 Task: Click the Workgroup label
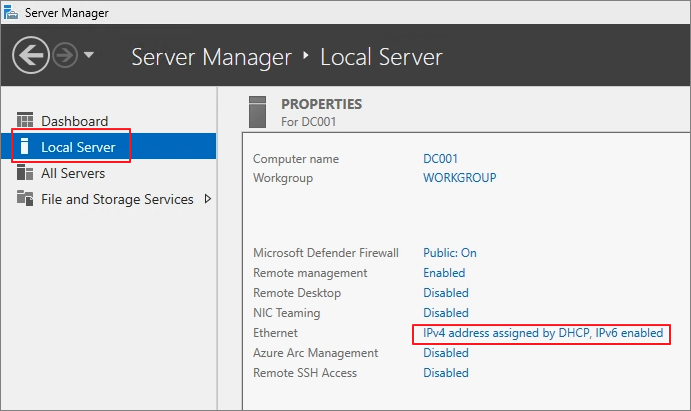tap(283, 178)
